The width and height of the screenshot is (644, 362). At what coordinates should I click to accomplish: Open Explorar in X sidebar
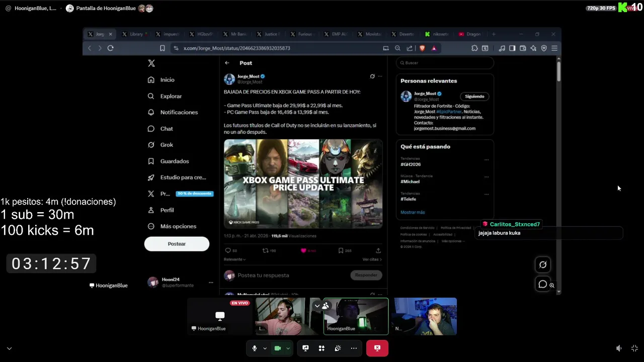(x=165, y=96)
